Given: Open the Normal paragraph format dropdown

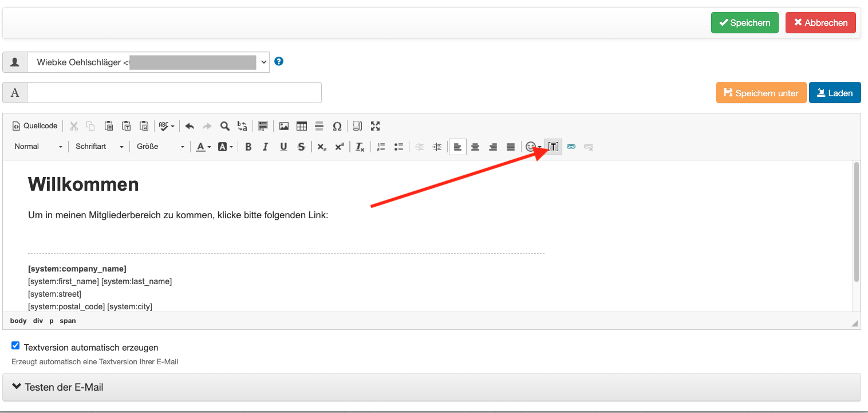Looking at the screenshot, I should click(x=38, y=147).
